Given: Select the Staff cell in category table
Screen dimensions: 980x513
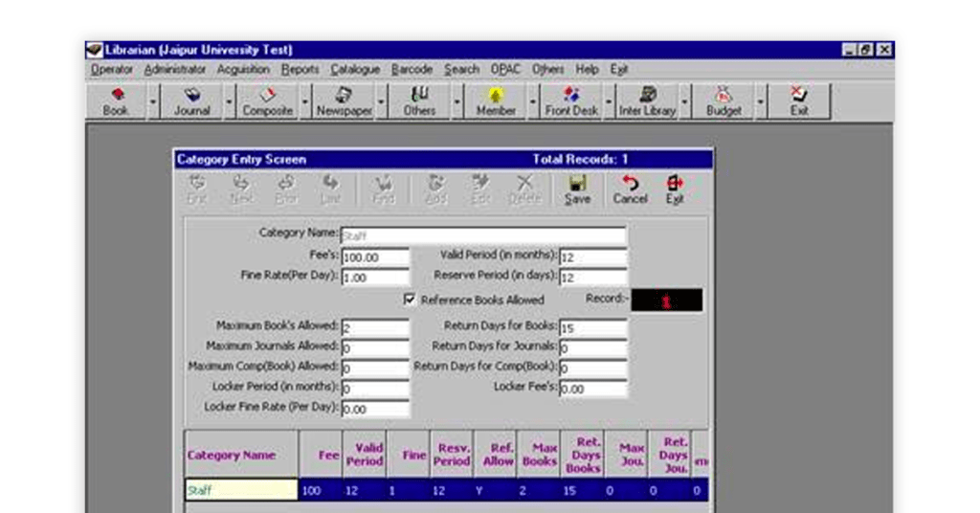Looking at the screenshot, I should [x=241, y=490].
